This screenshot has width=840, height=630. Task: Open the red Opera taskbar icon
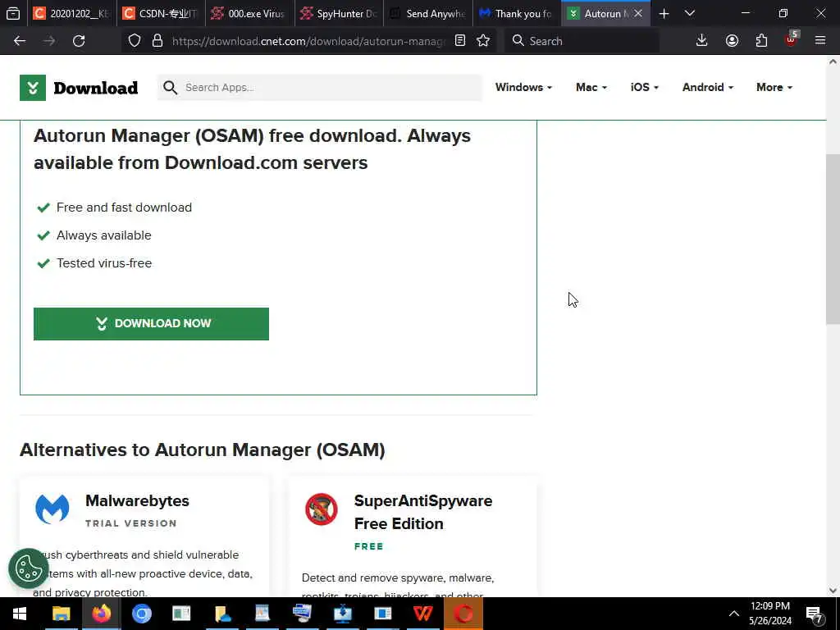(463, 614)
